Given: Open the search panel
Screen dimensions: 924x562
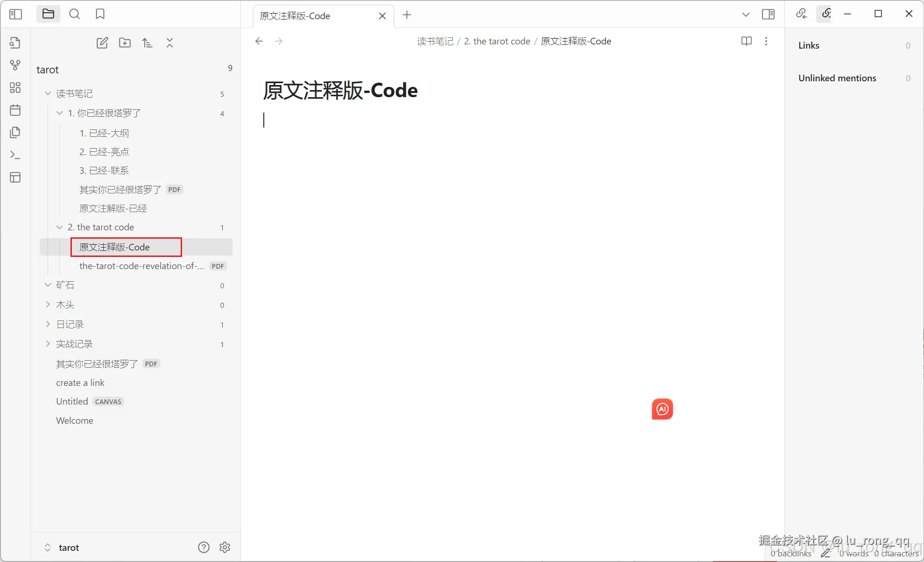Looking at the screenshot, I should [x=74, y=14].
